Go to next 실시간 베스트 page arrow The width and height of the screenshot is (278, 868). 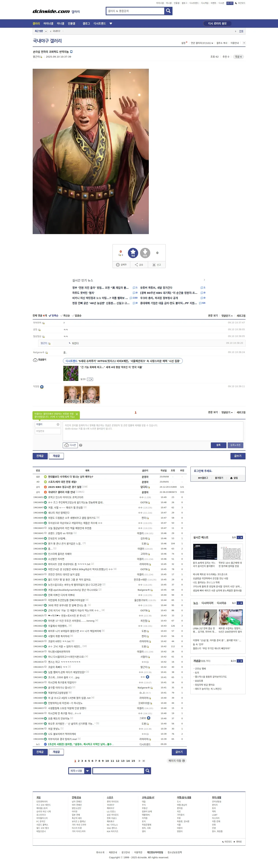pyautogui.click(x=241, y=537)
